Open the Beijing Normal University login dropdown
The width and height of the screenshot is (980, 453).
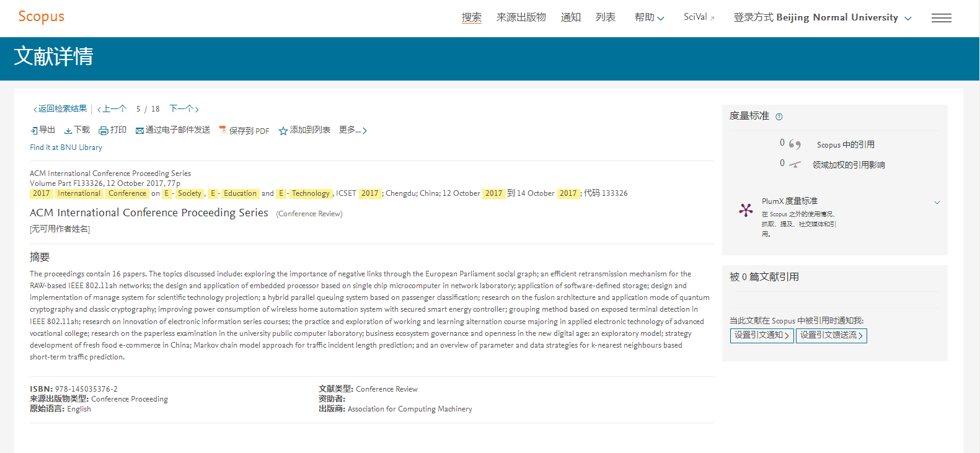823,17
